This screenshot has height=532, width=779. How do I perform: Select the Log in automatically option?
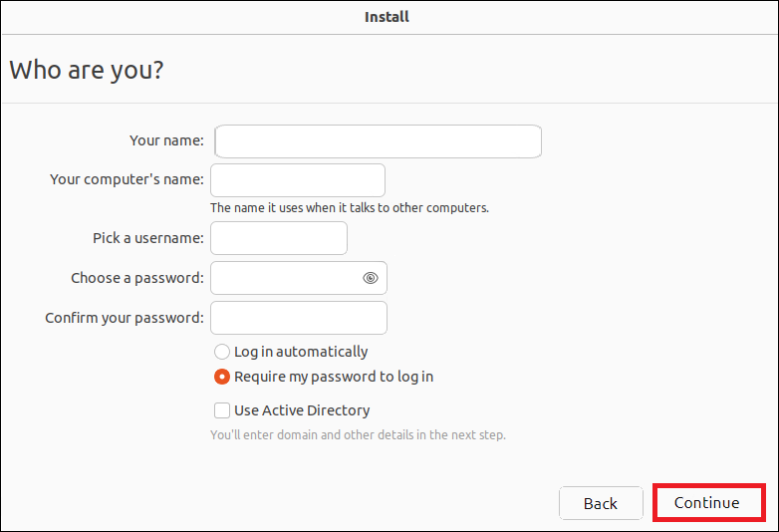coord(222,352)
